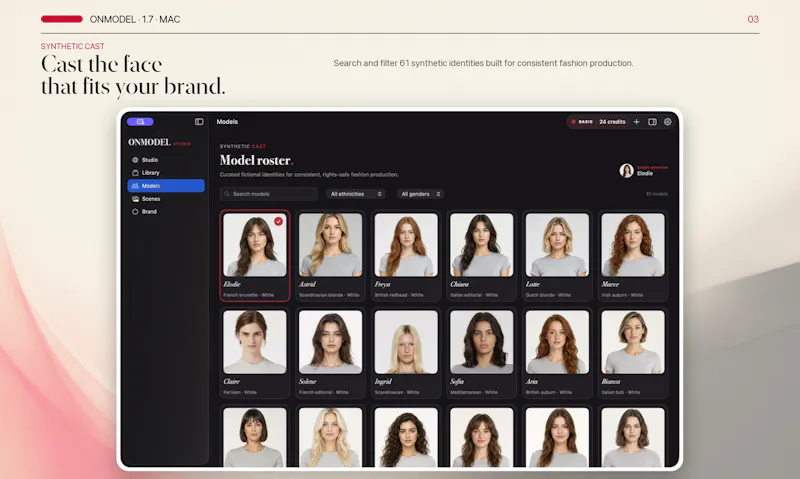Click 'Dutch blonde - White' caption
The width and height of the screenshot is (800, 479).
coord(548,295)
